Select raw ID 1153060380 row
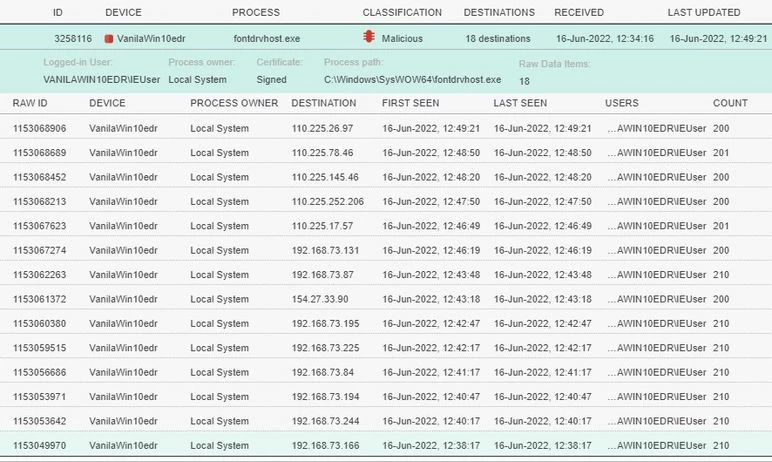 click(386, 324)
